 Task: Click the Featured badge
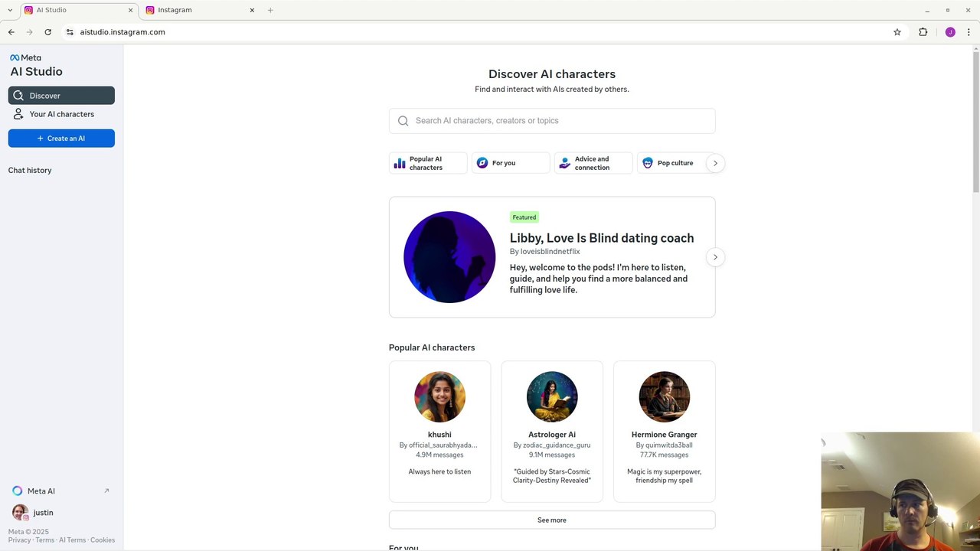point(524,217)
